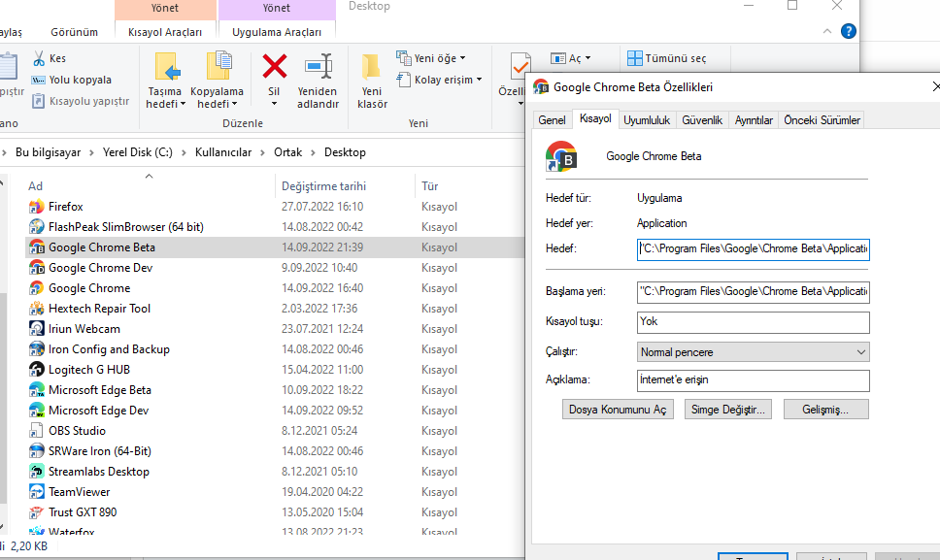Select the Iriun Webcam shortcut icon
Screen dimensions: 940x560
(37, 329)
